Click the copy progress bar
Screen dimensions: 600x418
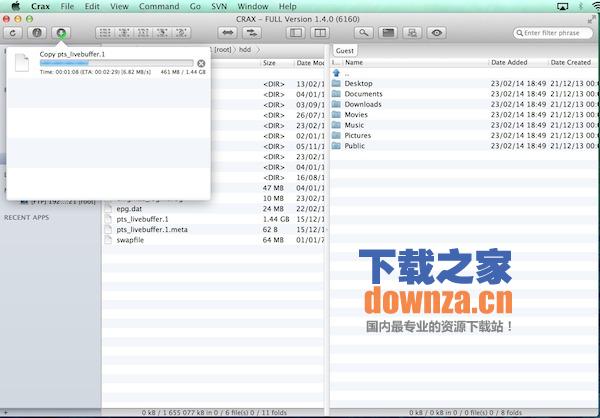tap(116, 63)
